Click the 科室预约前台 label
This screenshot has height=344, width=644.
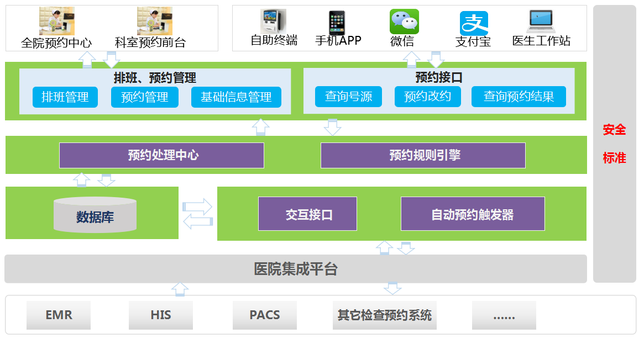(x=150, y=43)
